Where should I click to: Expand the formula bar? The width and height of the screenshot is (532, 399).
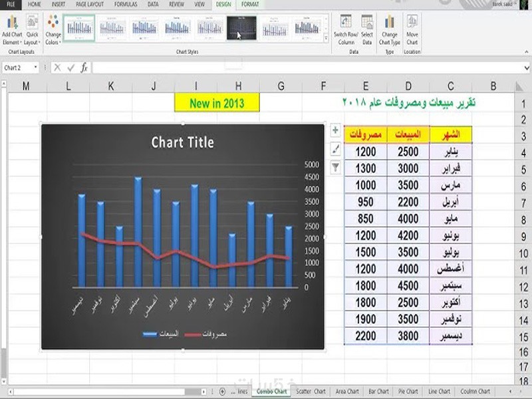[x=527, y=68]
